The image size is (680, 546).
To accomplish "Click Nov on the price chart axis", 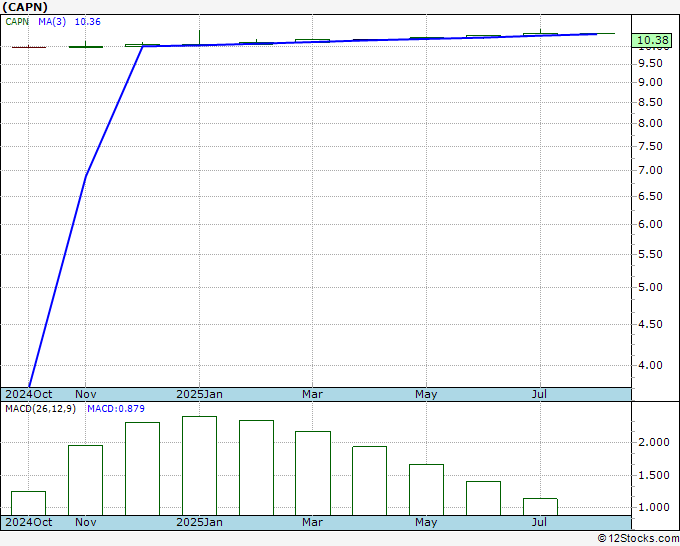I will 85,394.
